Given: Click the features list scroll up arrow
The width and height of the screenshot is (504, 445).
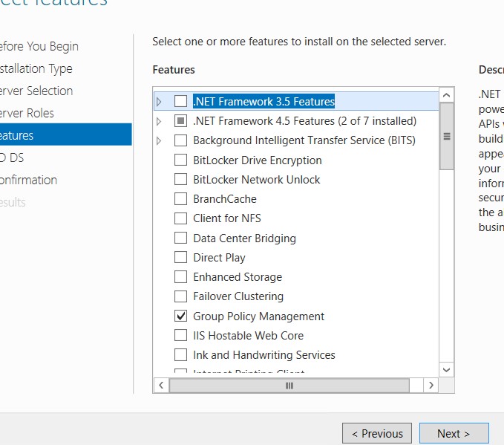Looking at the screenshot, I should [x=446, y=95].
